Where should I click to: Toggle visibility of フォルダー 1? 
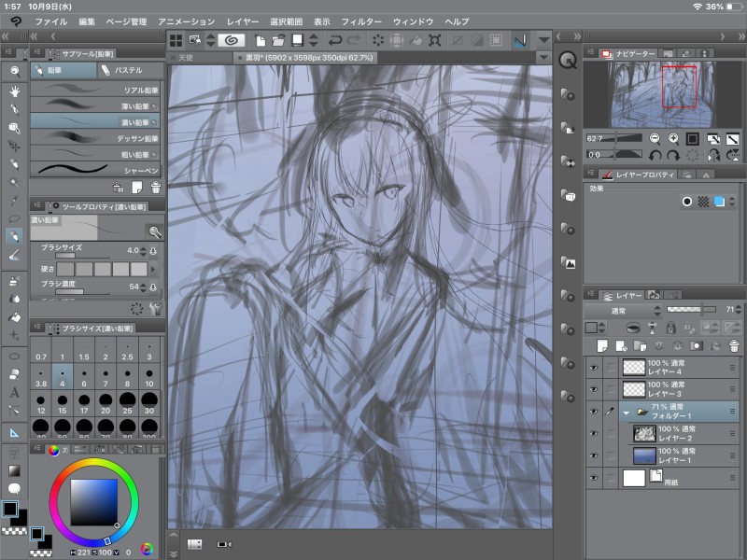click(594, 412)
